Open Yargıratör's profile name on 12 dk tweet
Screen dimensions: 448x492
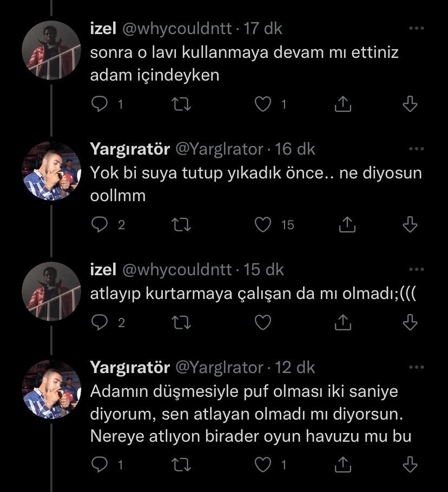click(x=130, y=368)
